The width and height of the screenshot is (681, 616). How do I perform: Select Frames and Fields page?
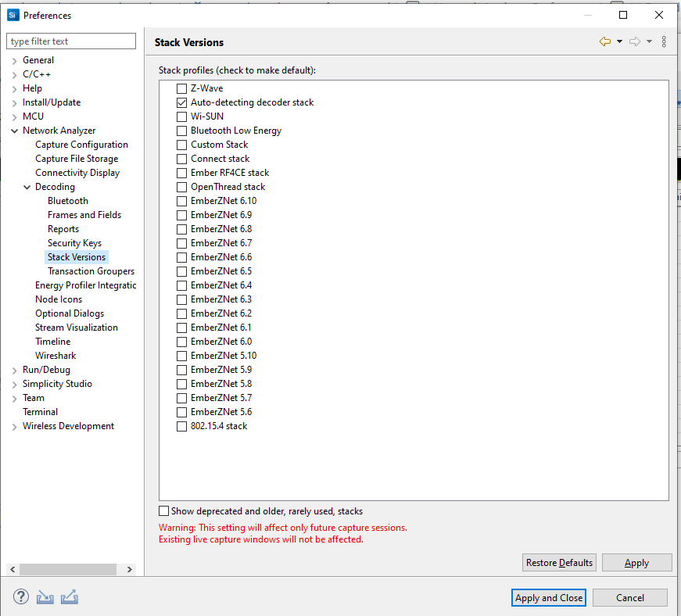click(84, 215)
